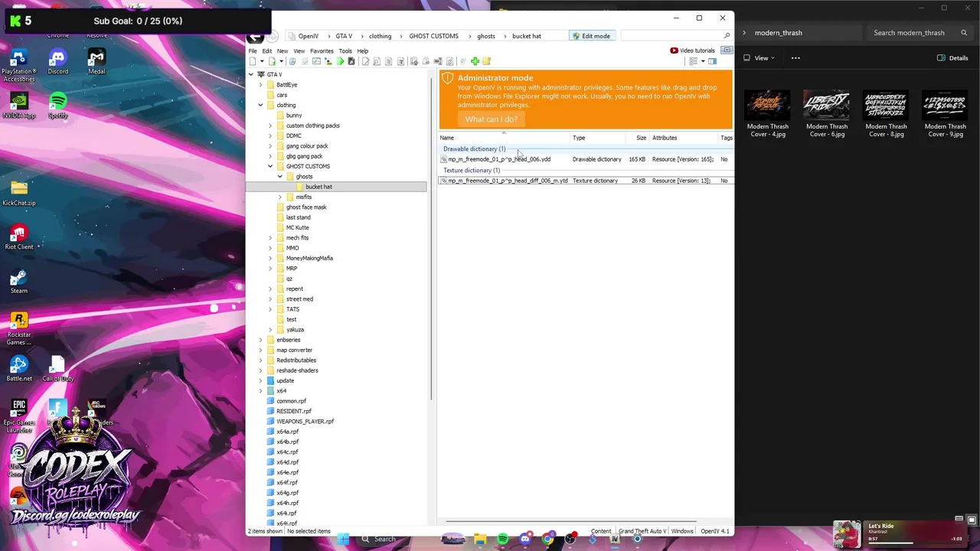980x551 pixels.
Task: Click the back navigation arrow in OpenIV
Action: (256, 37)
